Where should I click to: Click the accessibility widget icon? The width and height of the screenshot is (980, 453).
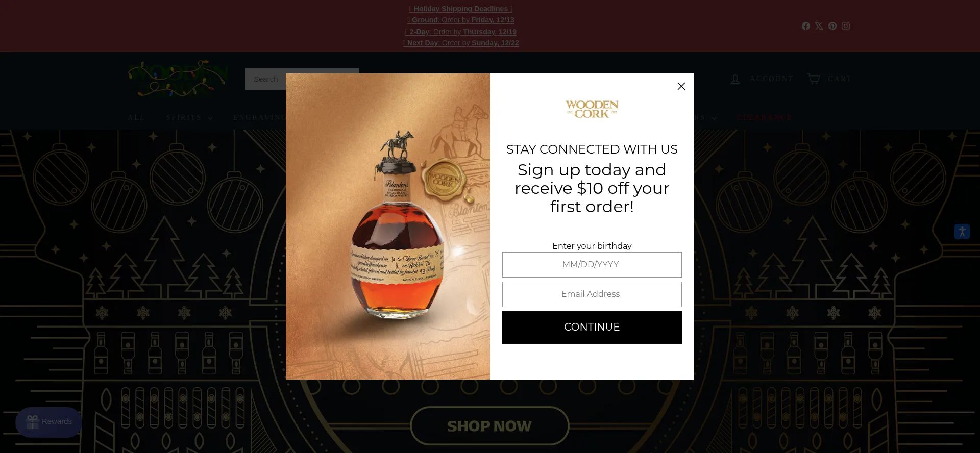(x=962, y=232)
